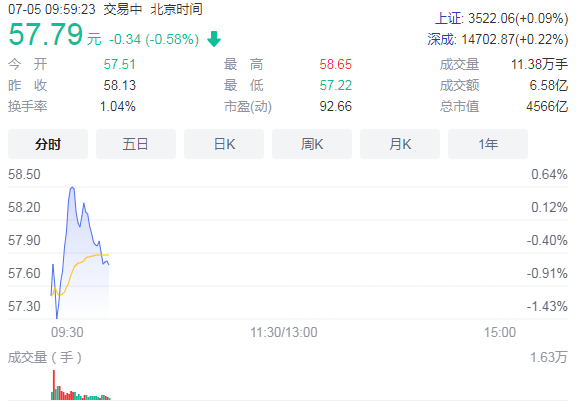
Task: Open the 深成 index link
Action: point(441,39)
